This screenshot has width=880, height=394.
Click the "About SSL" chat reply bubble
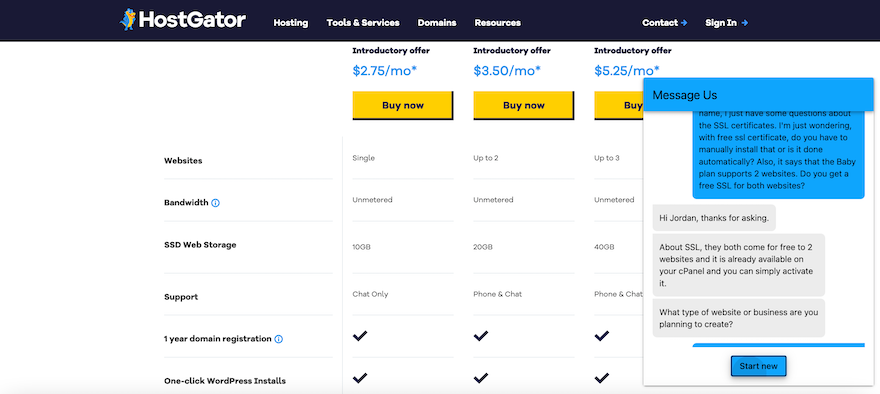[739, 265]
